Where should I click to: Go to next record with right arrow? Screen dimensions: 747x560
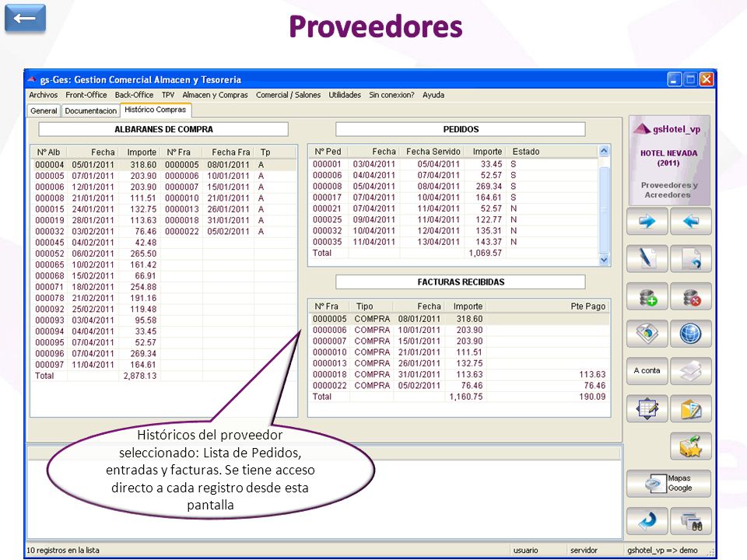point(647,222)
